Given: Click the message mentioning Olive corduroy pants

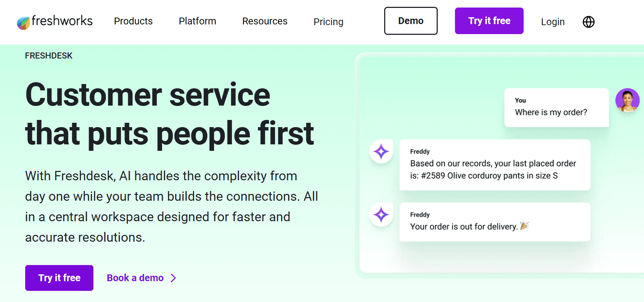Looking at the screenshot, I should coord(495,165).
